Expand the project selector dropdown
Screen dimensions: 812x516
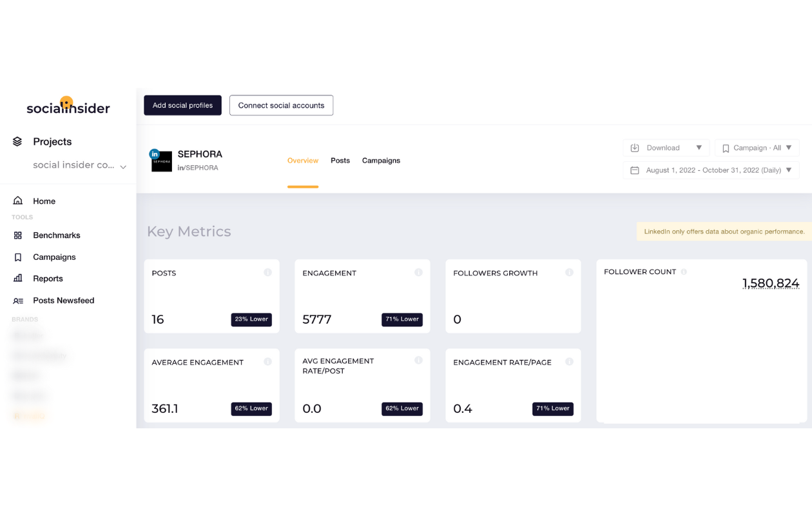point(123,166)
